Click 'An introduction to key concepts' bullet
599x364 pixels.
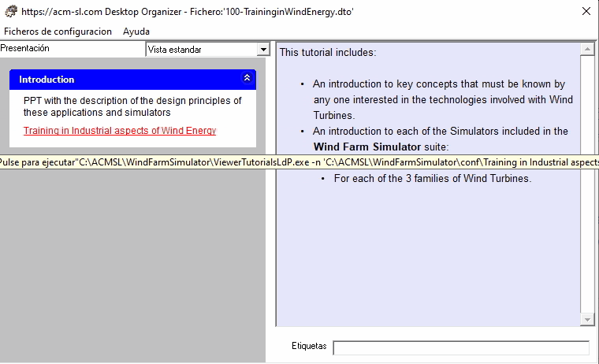point(443,100)
